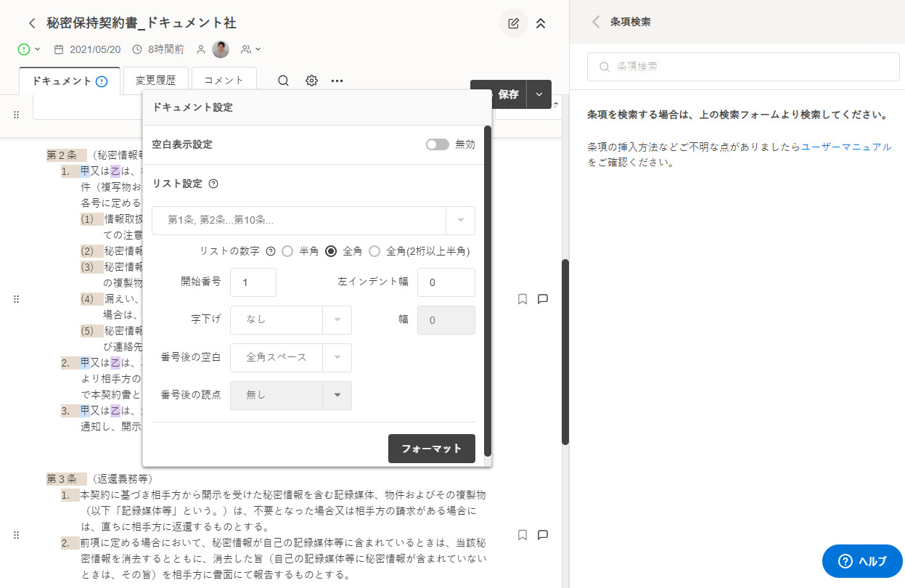Select the 半角 radio button for リストの数字

pyautogui.click(x=288, y=250)
